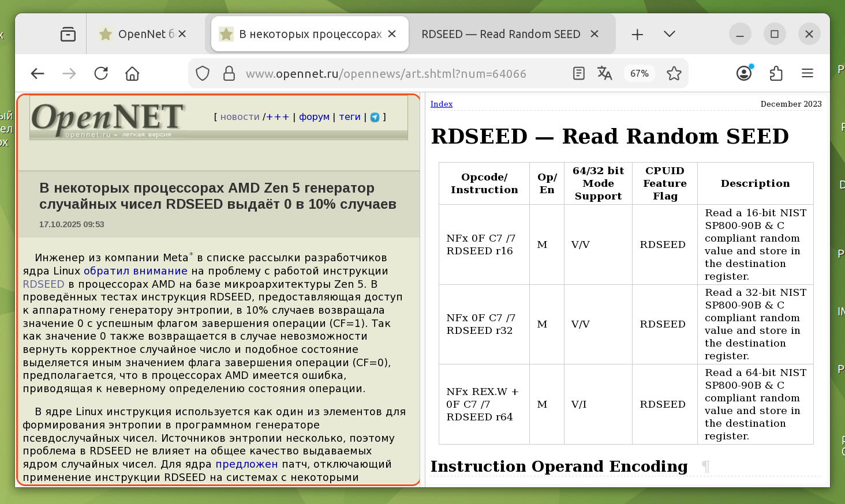The image size is (845, 504).
Task: Click the 'Op/ En' column header
Action: (x=547, y=183)
